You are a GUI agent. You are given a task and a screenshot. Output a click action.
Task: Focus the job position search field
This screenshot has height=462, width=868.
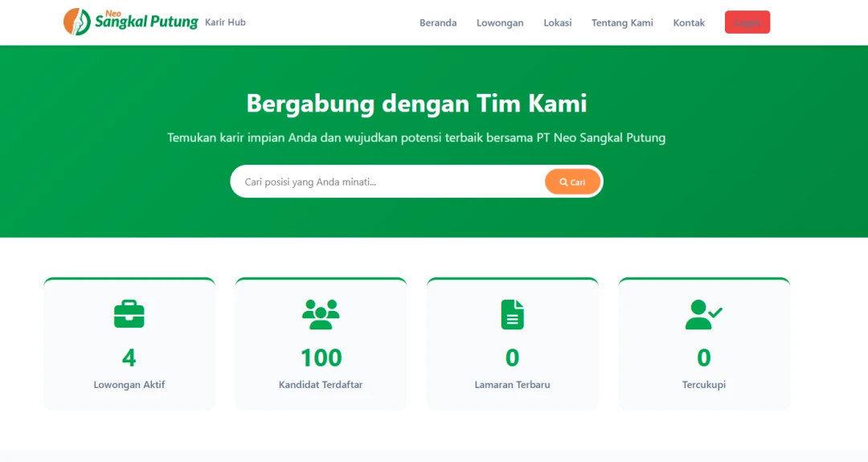tap(387, 182)
